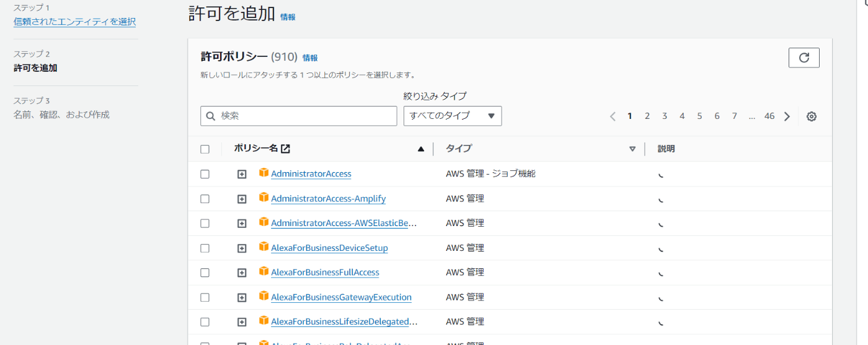Go to page 4 of policies
This screenshot has height=345, width=868.
coord(682,116)
